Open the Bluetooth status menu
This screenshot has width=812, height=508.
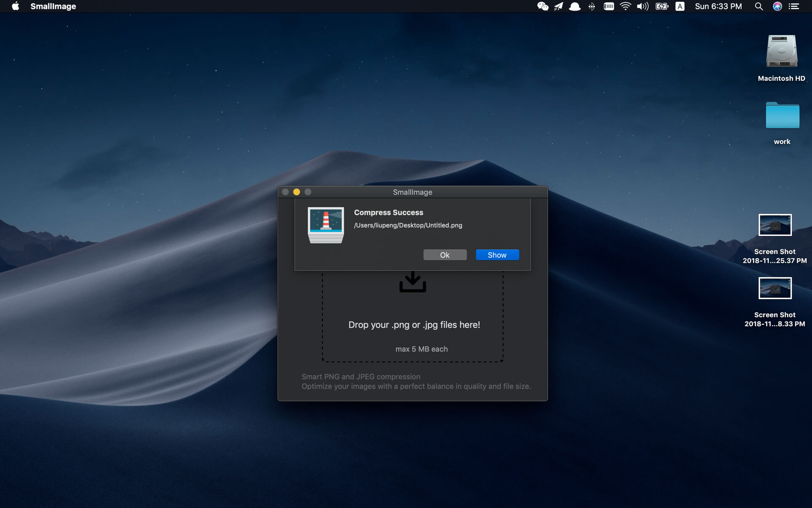click(x=592, y=6)
